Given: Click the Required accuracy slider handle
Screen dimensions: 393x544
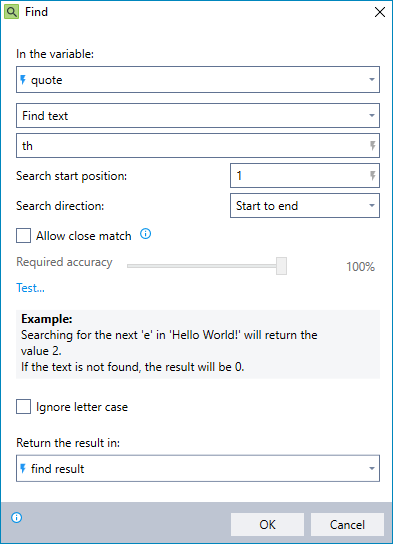Looking at the screenshot, I should (x=281, y=266).
